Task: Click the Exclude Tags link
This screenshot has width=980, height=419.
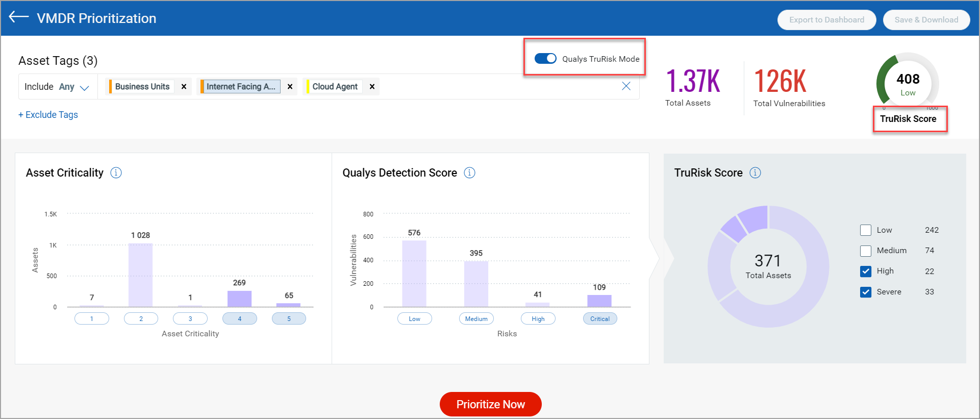Action: (x=48, y=115)
